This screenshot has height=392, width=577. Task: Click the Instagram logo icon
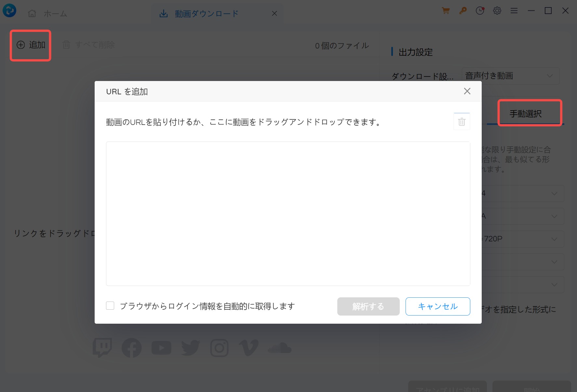(x=219, y=348)
